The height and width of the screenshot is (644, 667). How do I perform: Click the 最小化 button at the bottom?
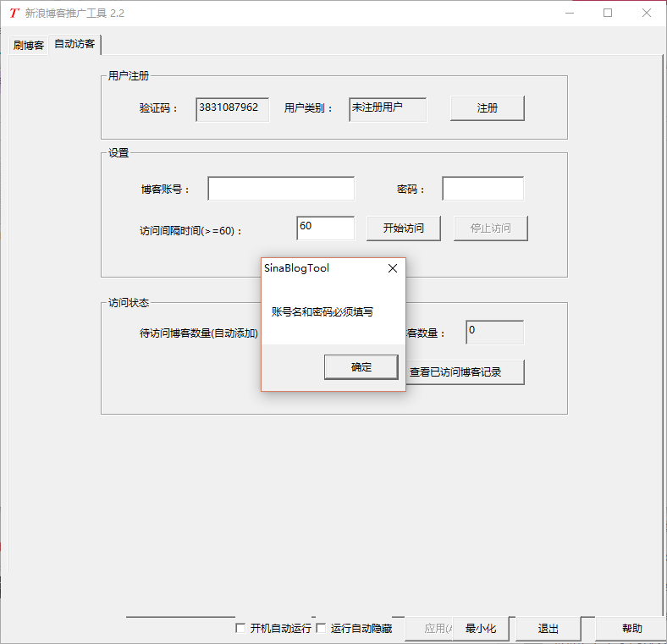point(481,629)
